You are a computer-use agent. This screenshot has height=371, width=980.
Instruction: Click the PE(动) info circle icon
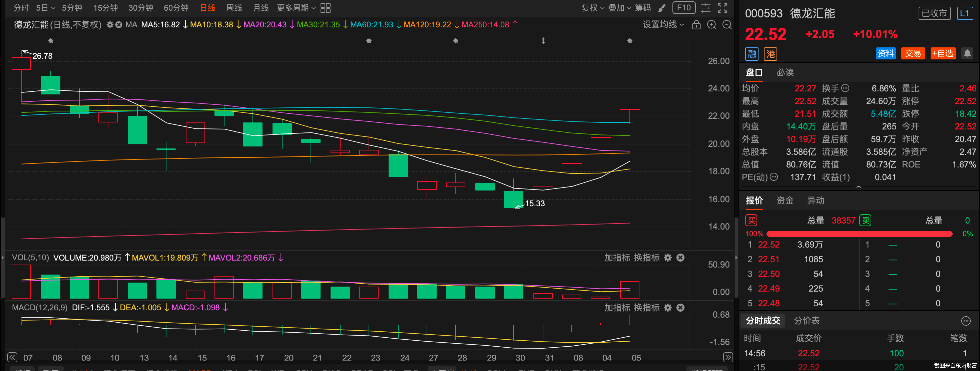pos(774,177)
